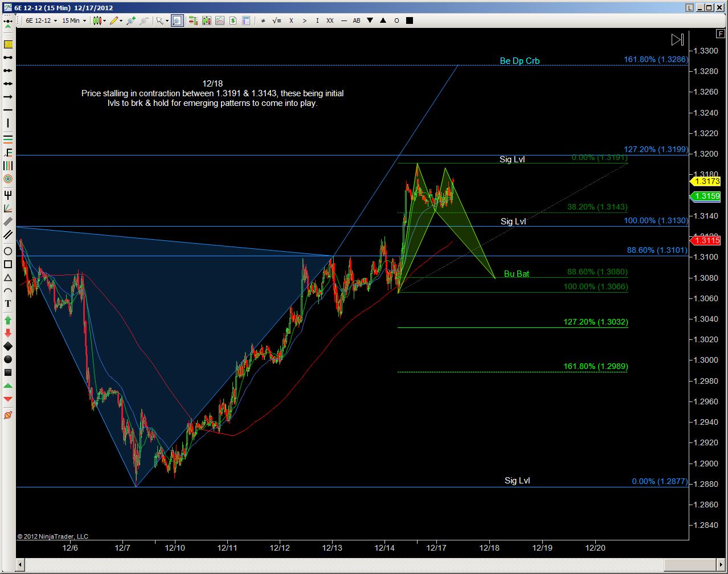Image resolution: width=728 pixels, height=574 pixels.
Task: Open the candlestick chart style dropdown
Action: pos(100,20)
